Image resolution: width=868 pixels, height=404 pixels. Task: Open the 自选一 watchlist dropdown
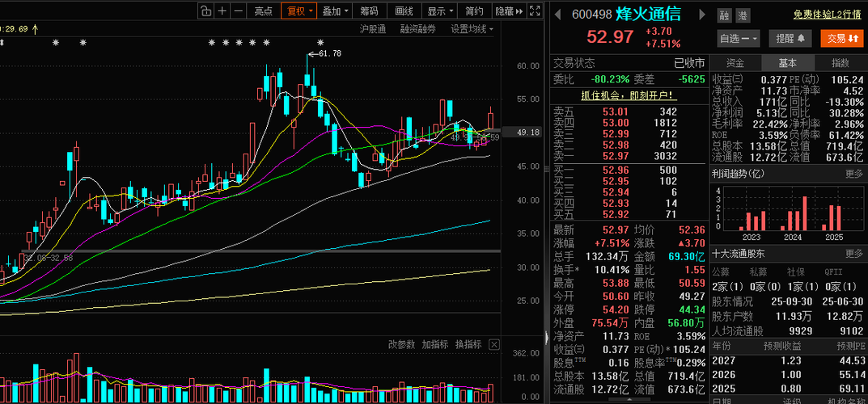tap(739, 38)
